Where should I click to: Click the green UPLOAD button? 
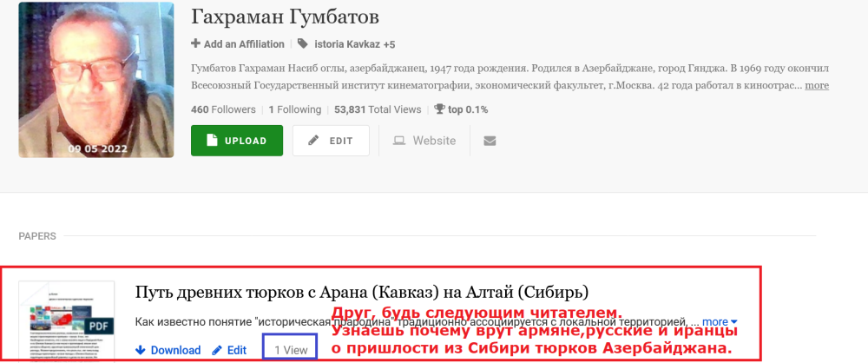point(237,141)
